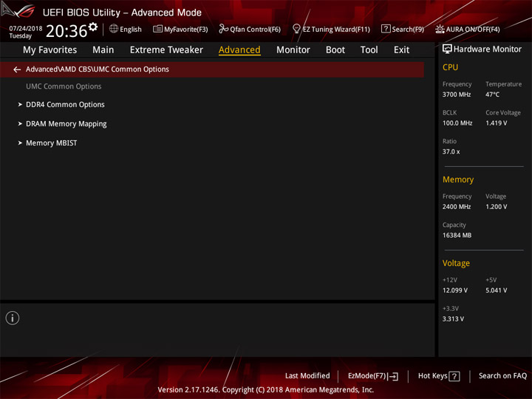Open the Tool tab
The height and width of the screenshot is (399, 532).
tap(369, 50)
